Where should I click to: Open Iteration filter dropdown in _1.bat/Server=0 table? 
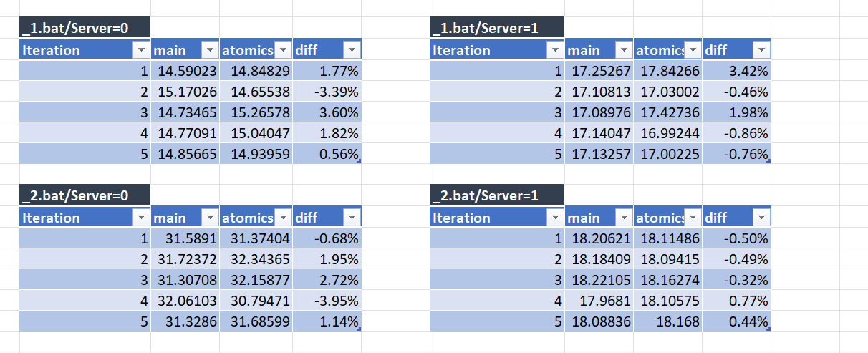[x=140, y=50]
